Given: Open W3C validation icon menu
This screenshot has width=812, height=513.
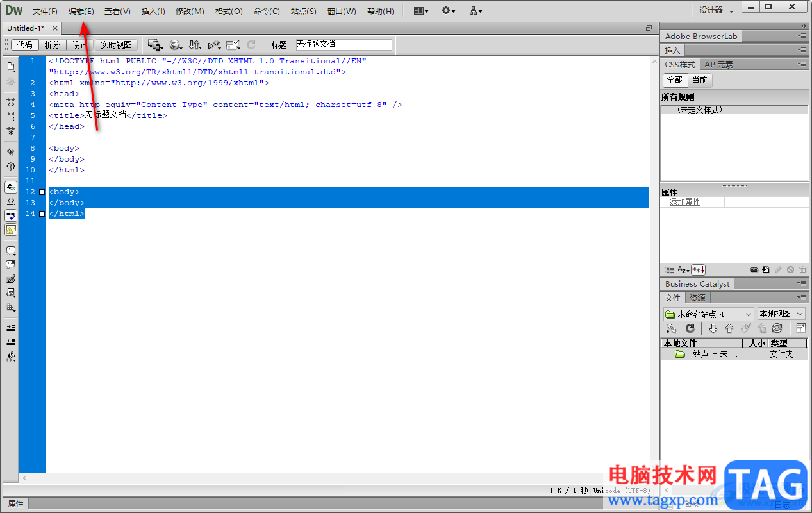Looking at the screenshot, I should pyautogui.click(x=214, y=45).
